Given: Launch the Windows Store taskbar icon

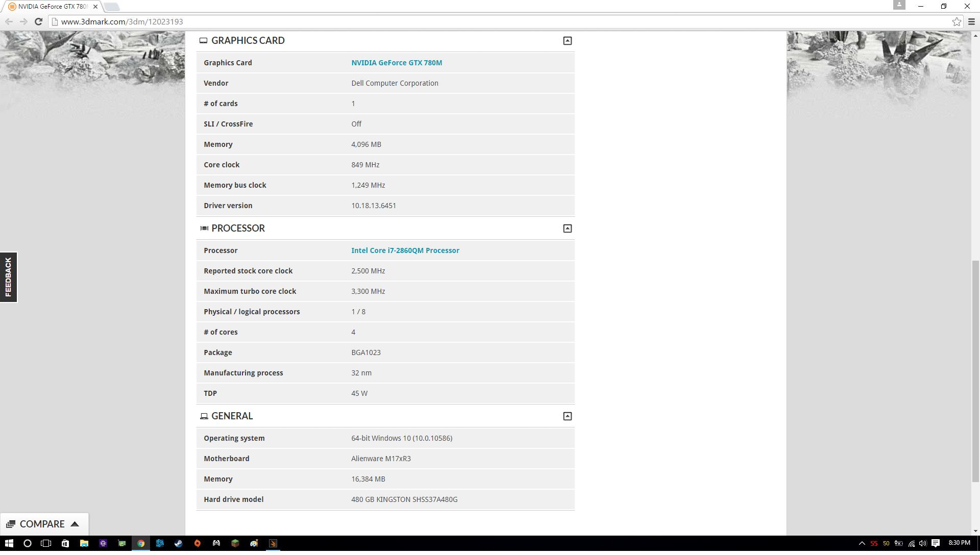Looking at the screenshot, I should [65, 543].
